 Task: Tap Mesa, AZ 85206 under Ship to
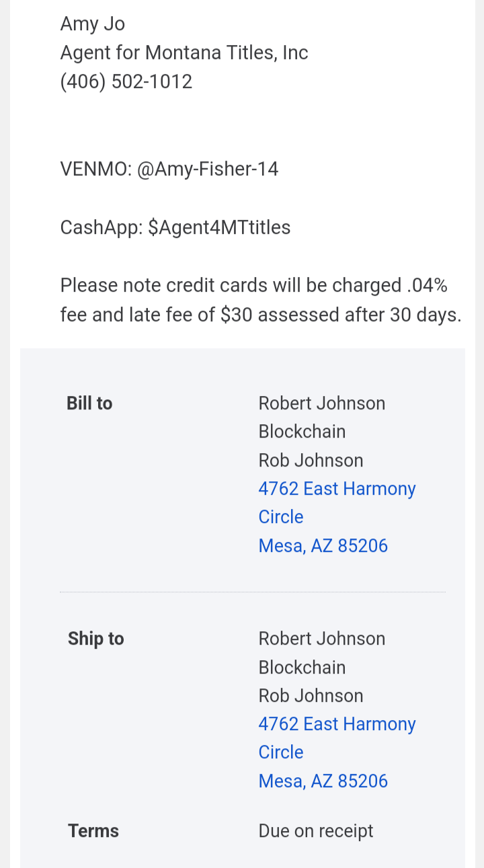[x=323, y=781]
